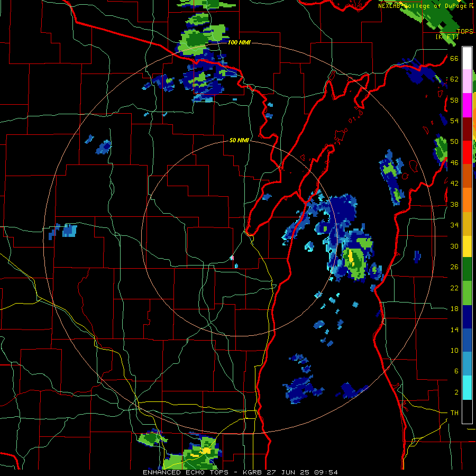Screen dimensions: 476x476
Task: Click the "KGRB" station identifier
Action: tap(253, 472)
